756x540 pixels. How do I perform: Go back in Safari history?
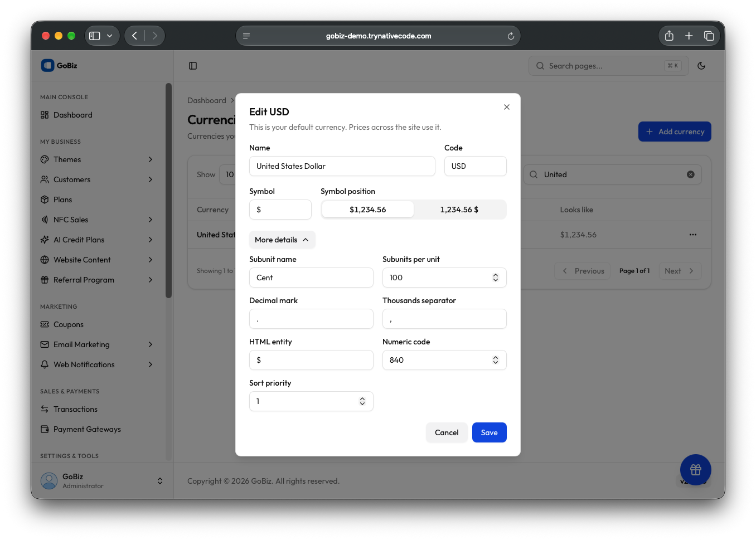tap(134, 36)
